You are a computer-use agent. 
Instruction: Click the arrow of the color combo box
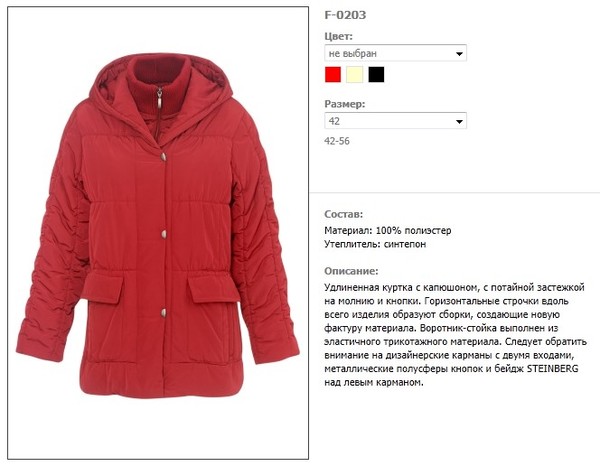pos(459,54)
